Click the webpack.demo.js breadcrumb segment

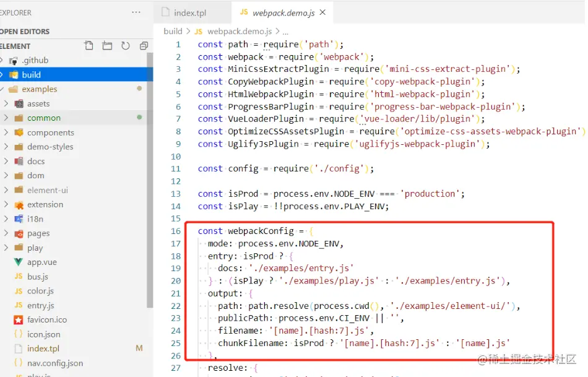coord(240,31)
